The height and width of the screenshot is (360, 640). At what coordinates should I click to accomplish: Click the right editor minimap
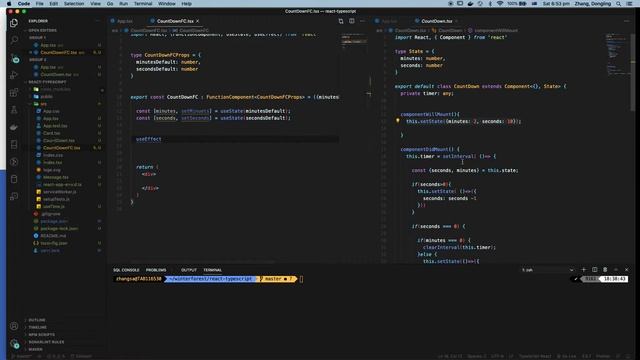pos(617,55)
